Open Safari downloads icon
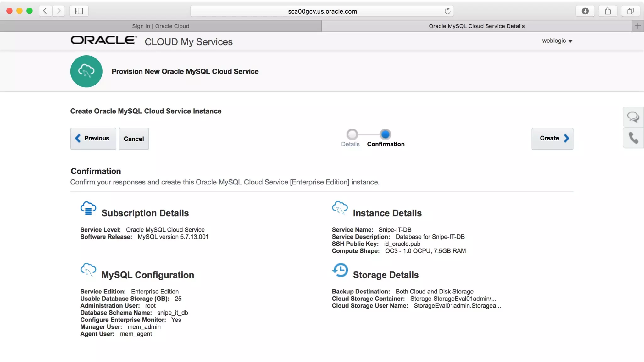 point(585,11)
